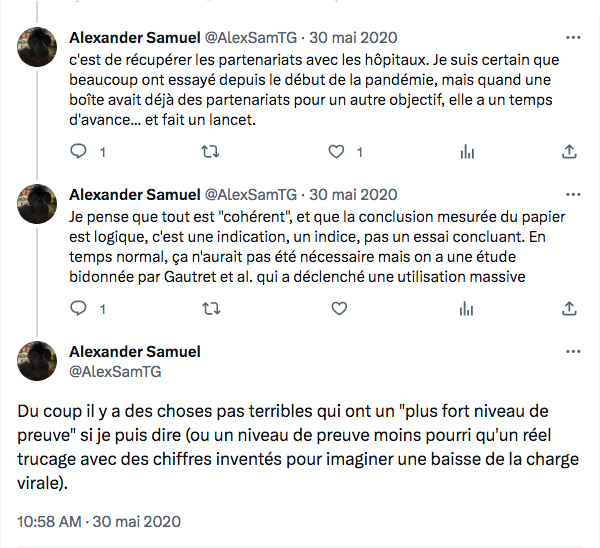Retweet the second tweet mentioning Gautret
600x548 pixels.
(x=209, y=310)
